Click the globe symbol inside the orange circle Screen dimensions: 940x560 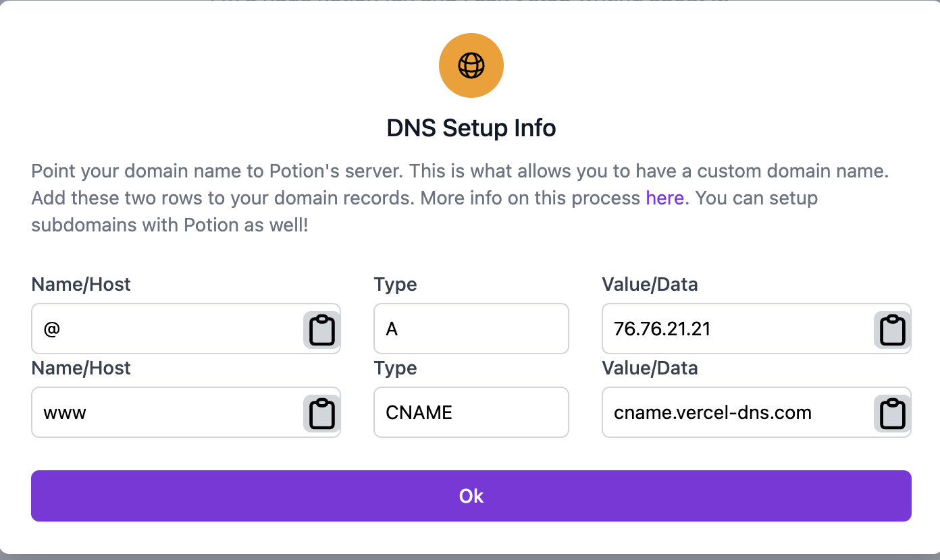(x=471, y=65)
